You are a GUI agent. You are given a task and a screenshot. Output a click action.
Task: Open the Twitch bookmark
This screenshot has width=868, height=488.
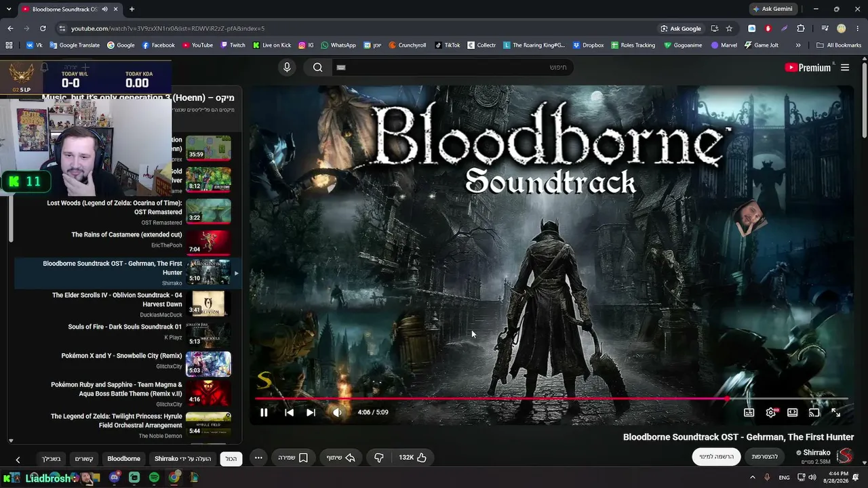coord(233,45)
